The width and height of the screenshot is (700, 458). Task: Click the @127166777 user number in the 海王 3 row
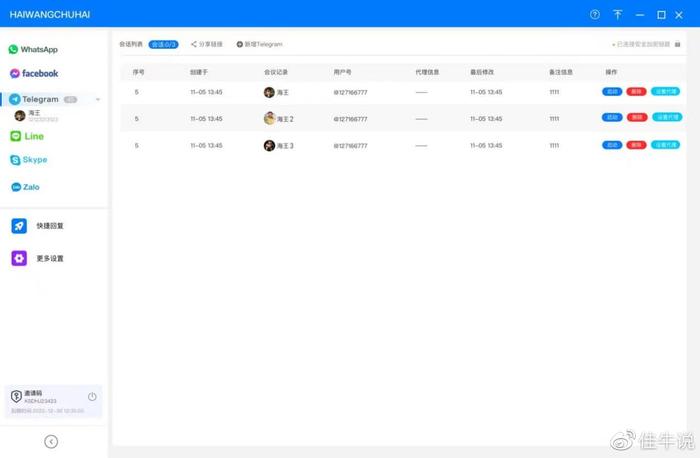click(350, 146)
